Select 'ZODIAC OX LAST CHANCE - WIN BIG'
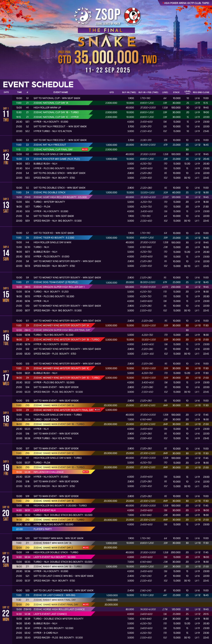Viewport: 212px width, 644px height. (x=54, y=595)
